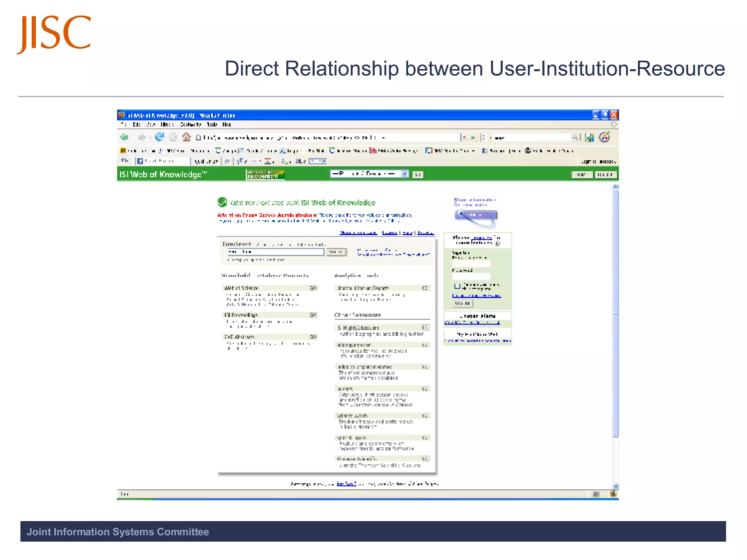Click the status bar Firefox icon at bottom right
This screenshot has width=747, height=560.
tap(613, 494)
